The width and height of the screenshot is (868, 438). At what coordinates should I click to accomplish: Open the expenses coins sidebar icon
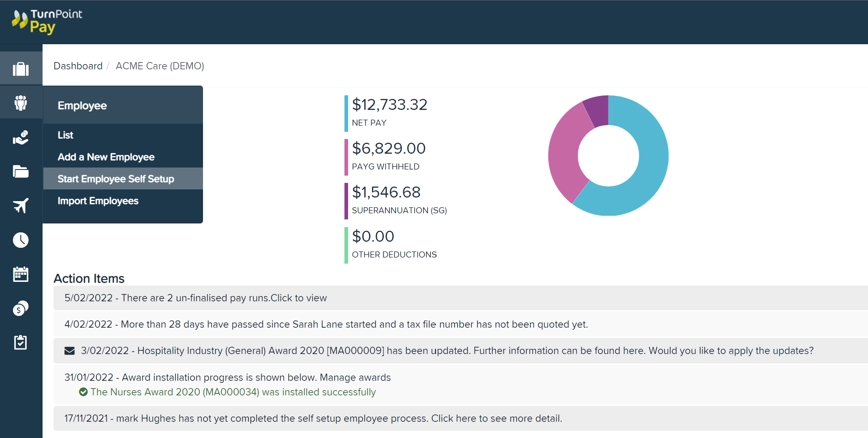(21, 308)
